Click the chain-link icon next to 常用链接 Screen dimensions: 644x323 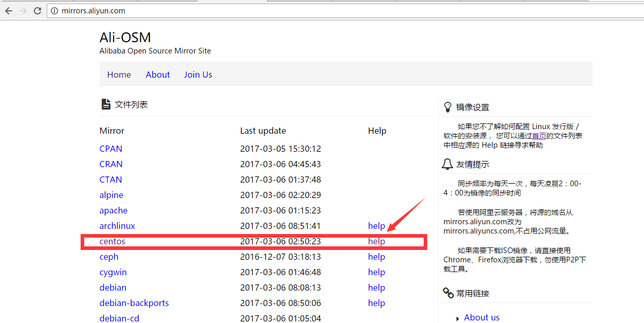[x=448, y=292]
